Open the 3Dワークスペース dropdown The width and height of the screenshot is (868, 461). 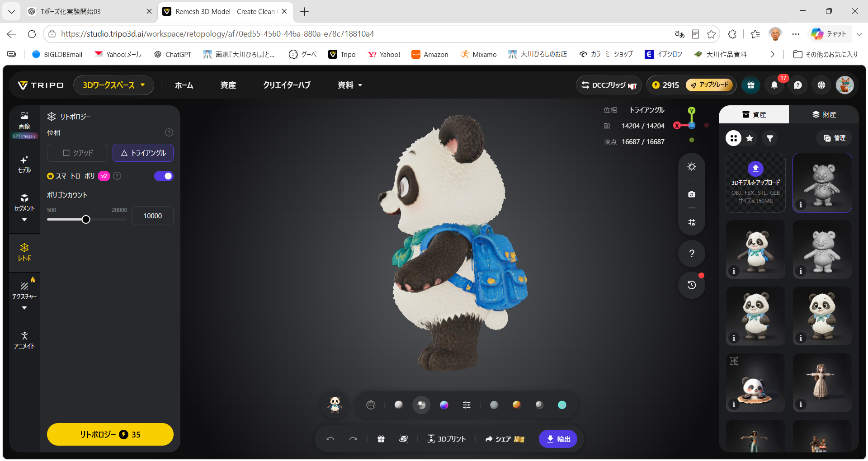pos(113,85)
